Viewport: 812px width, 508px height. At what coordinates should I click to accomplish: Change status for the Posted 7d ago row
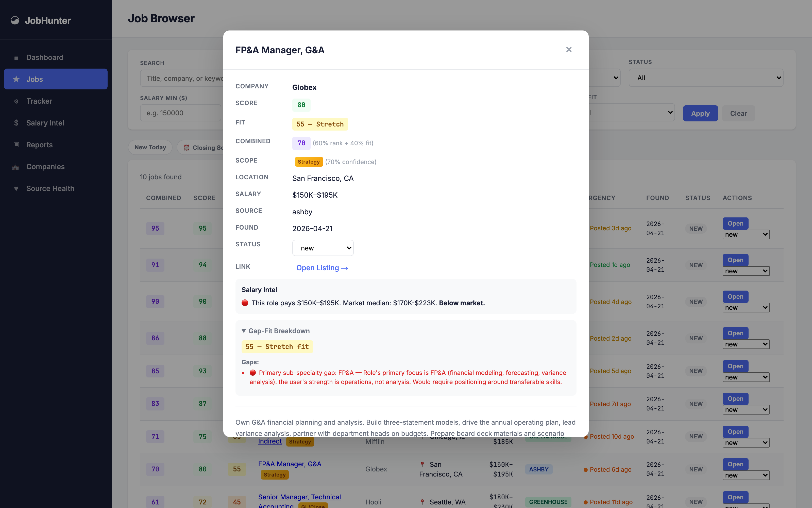(x=746, y=410)
